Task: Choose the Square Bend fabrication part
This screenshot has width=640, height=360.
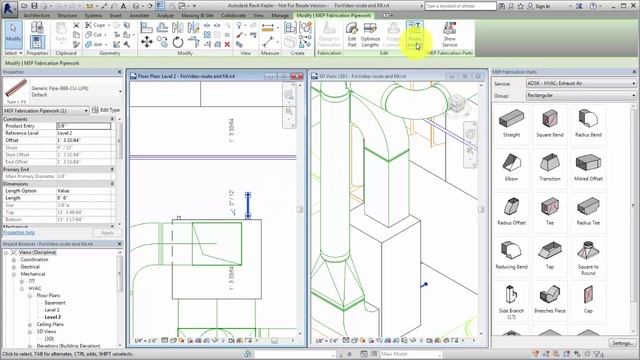Action: click(x=550, y=124)
